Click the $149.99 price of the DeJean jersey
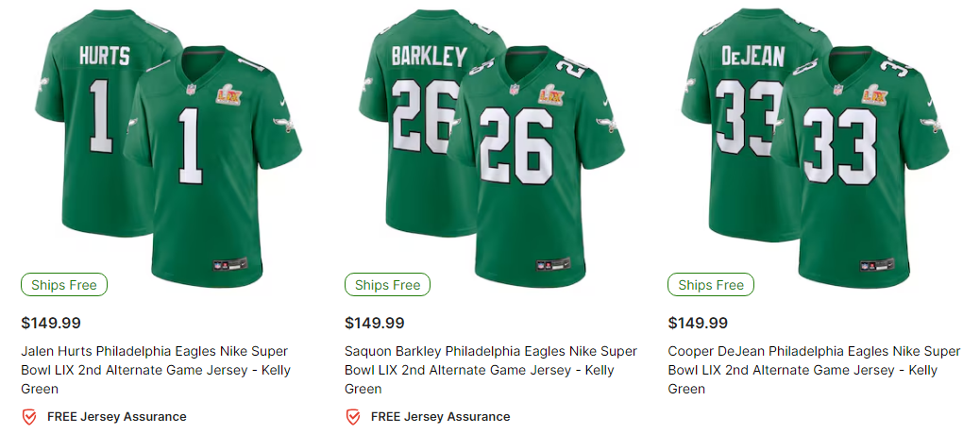 click(698, 323)
